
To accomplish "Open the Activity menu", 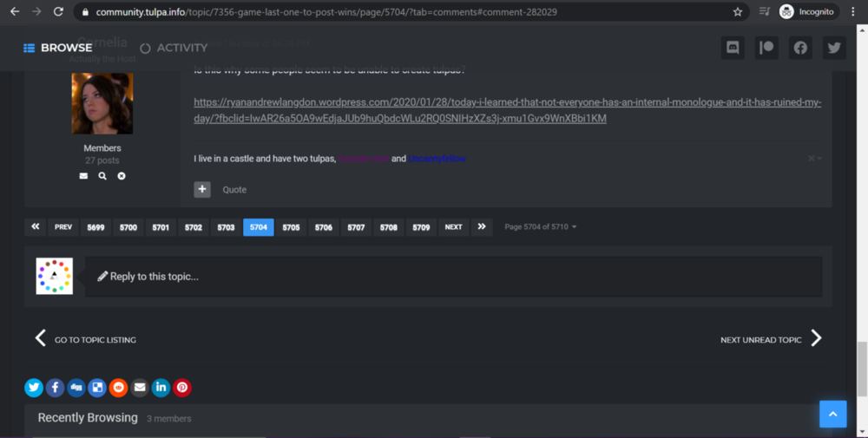I will (x=174, y=48).
